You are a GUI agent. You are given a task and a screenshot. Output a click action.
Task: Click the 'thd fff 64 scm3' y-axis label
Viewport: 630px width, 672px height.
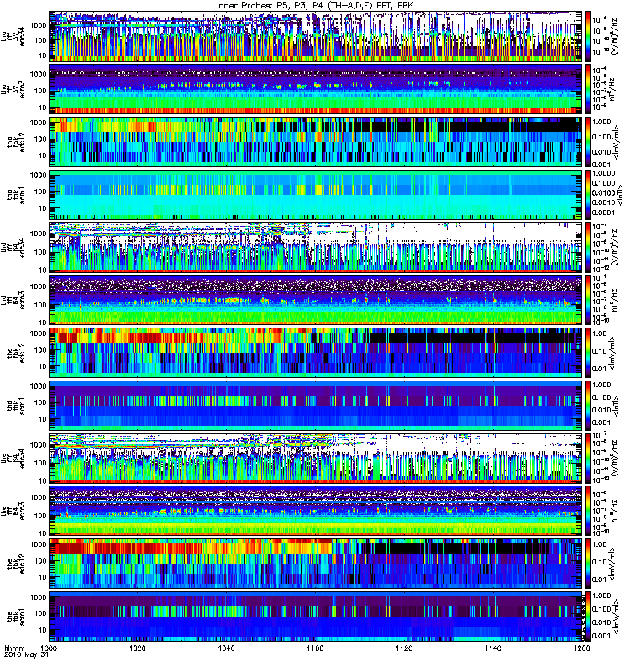(x=13, y=300)
